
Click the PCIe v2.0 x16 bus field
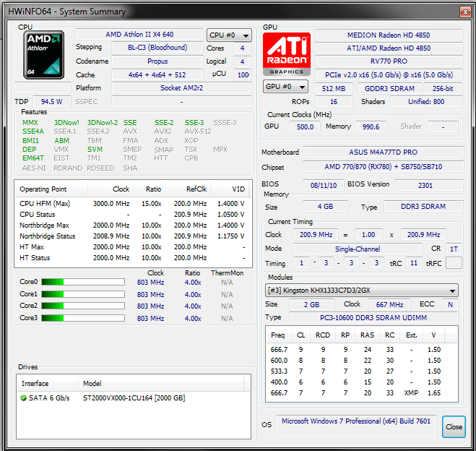pyautogui.click(x=389, y=75)
